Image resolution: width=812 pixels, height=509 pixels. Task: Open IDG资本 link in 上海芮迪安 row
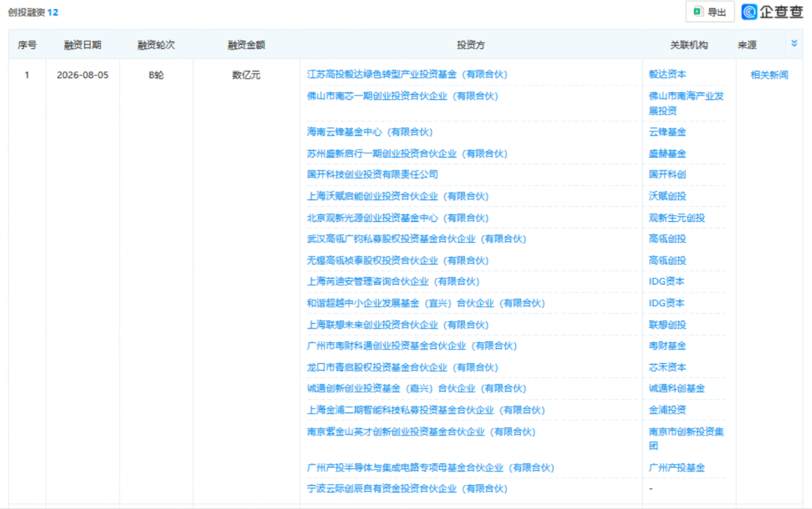(x=666, y=281)
